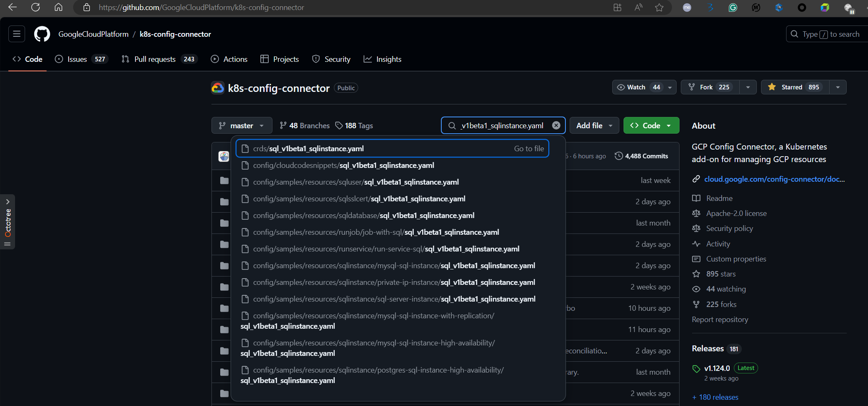View repository Activity link
Image resolution: width=868 pixels, height=406 pixels.
(711, 244)
